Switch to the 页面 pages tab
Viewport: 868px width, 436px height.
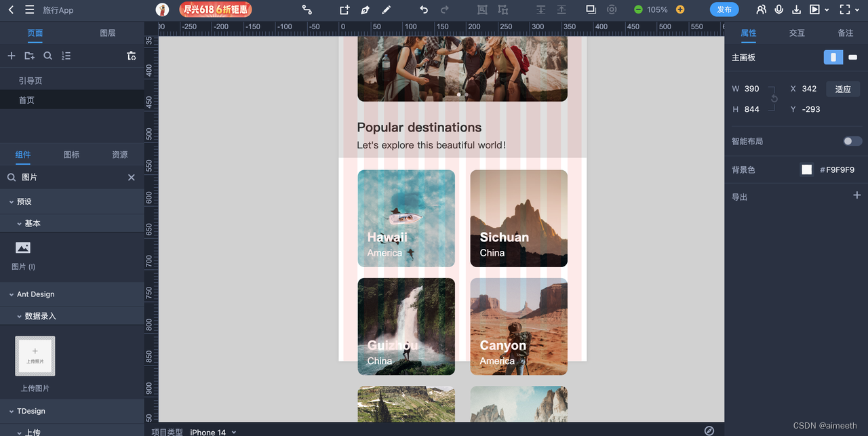tap(35, 33)
